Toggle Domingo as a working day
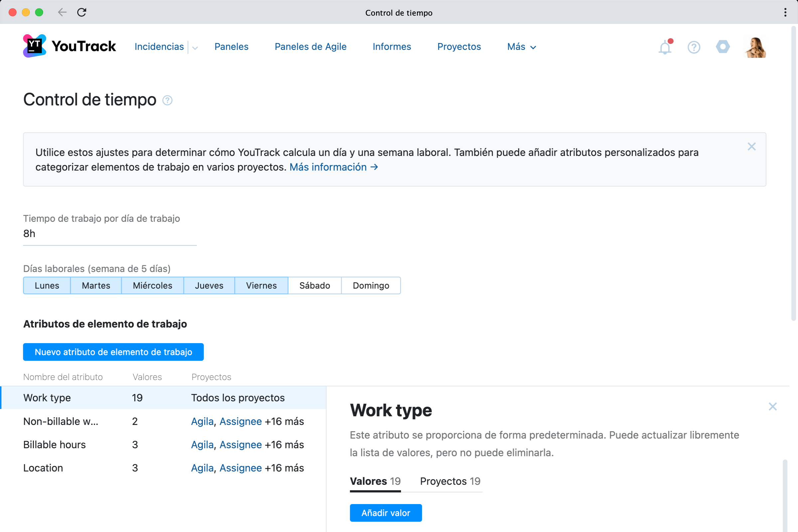This screenshot has height=532, width=798. tap(371, 285)
